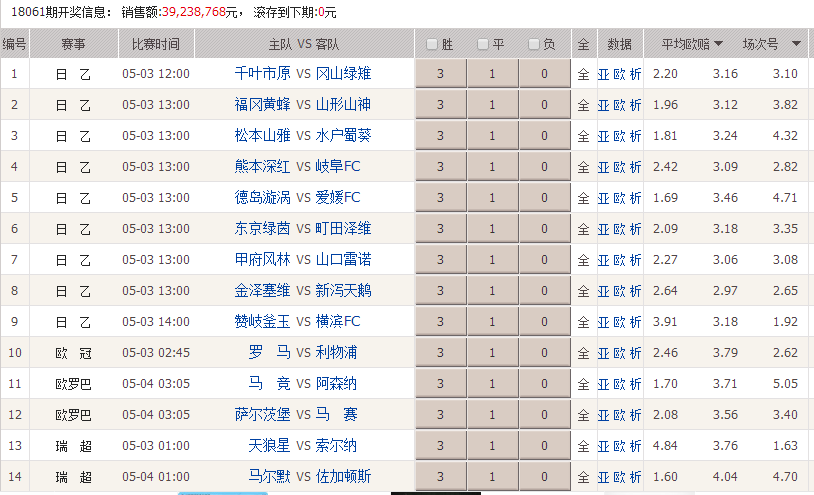Click the 数据 column header
This screenshot has height=495, width=814.
(620, 44)
